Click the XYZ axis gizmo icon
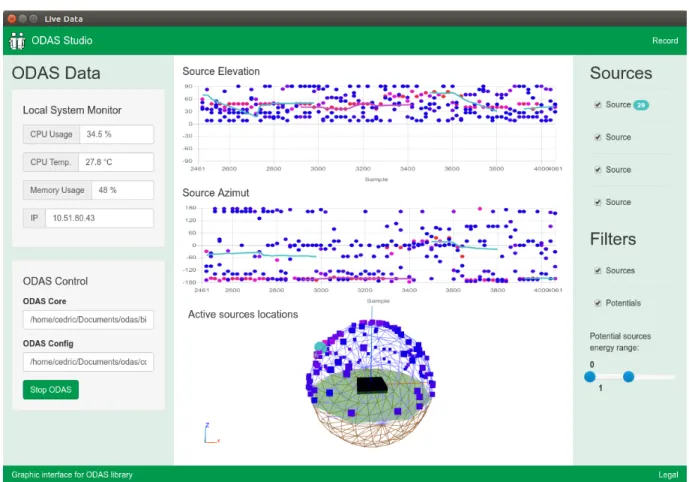Image resolution: width=689 pixels, height=482 pixels. coord(211,433)
